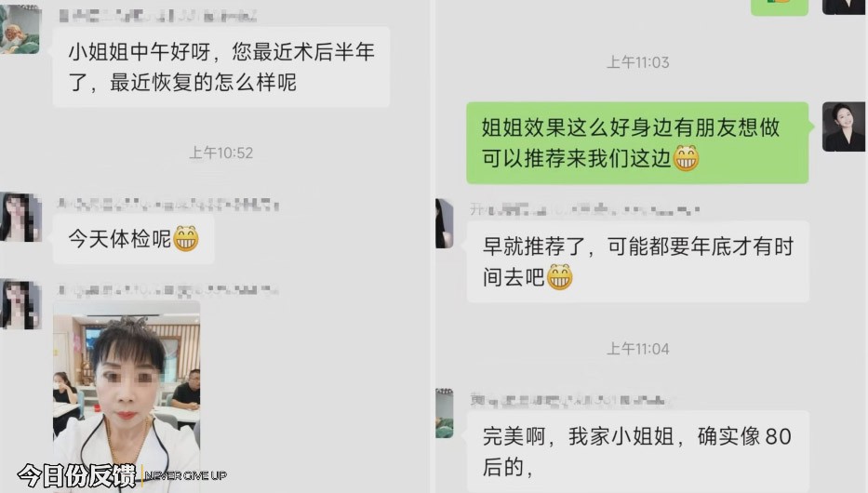
Task: Select the "完美啊，我家小姐姐" message bubble
Action: coord(637,451)
